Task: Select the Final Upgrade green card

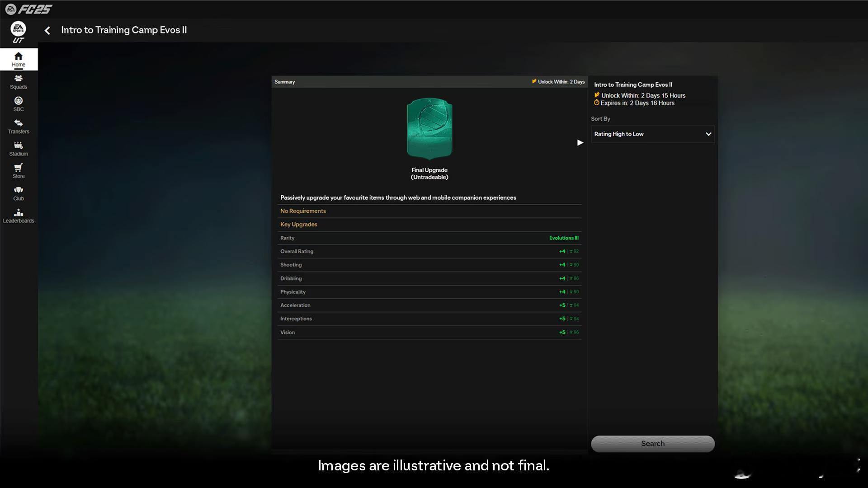Action: click(x=429, y=129)
